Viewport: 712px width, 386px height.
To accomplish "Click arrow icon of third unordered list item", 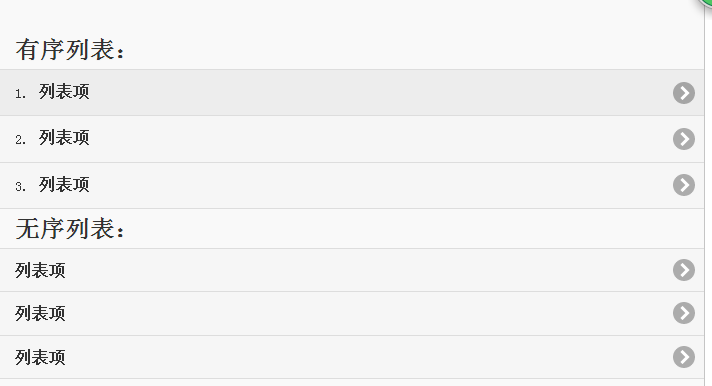I will point(684,357).
